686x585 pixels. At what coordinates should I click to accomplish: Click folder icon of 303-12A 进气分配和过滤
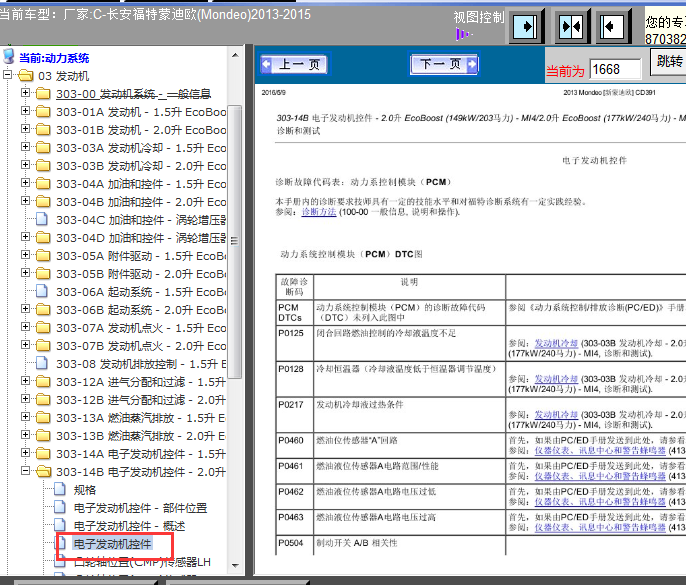43,382
